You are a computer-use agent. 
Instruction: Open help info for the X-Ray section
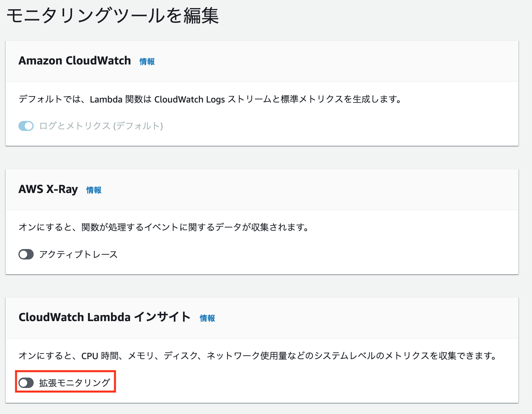[x=93, y=191]
